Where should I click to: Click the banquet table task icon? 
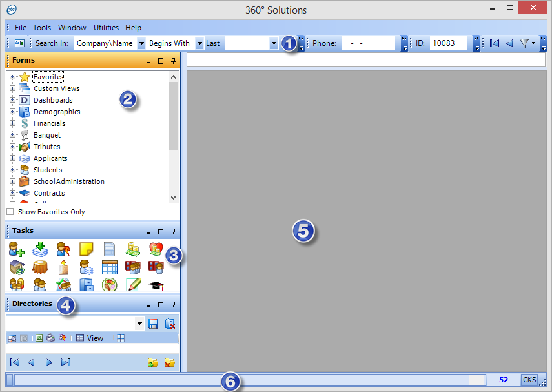coord(40,267)
